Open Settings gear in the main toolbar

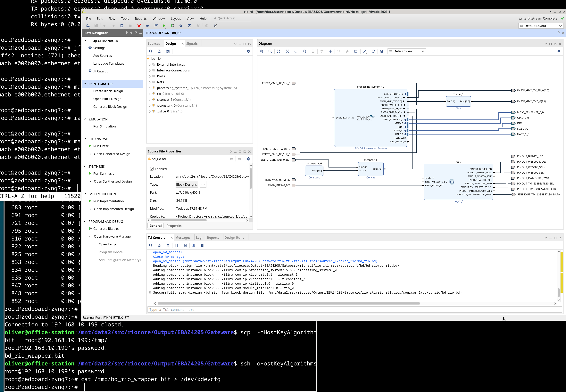(x=181, y=26)
